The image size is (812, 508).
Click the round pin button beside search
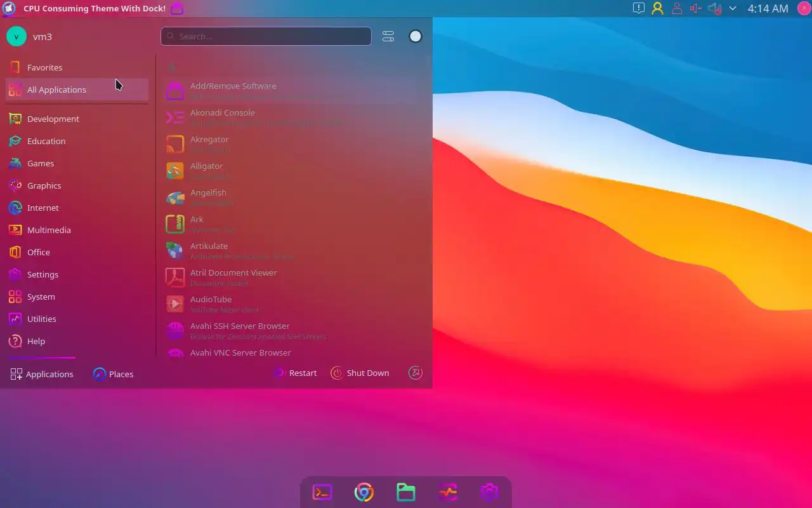[x=416, y=36]
